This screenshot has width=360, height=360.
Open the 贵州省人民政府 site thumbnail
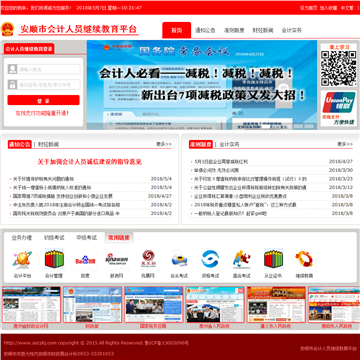215,304
